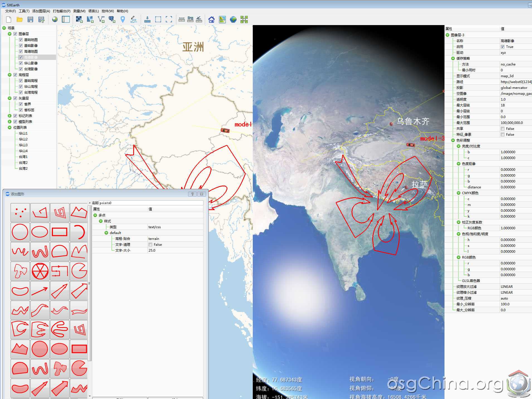Select the outlined ellipse shape
Viewport: 532px width, 399px height.
coord(40,232)
